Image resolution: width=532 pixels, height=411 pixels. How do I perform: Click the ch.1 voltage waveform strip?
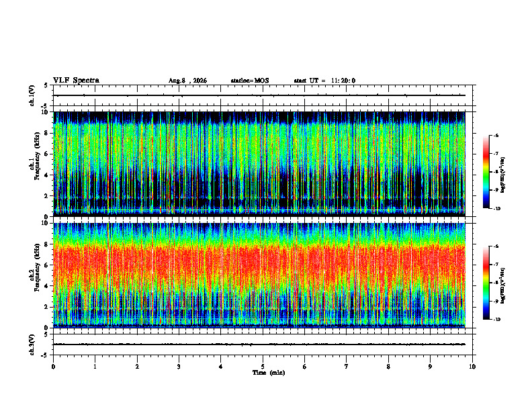click(263, 95)
